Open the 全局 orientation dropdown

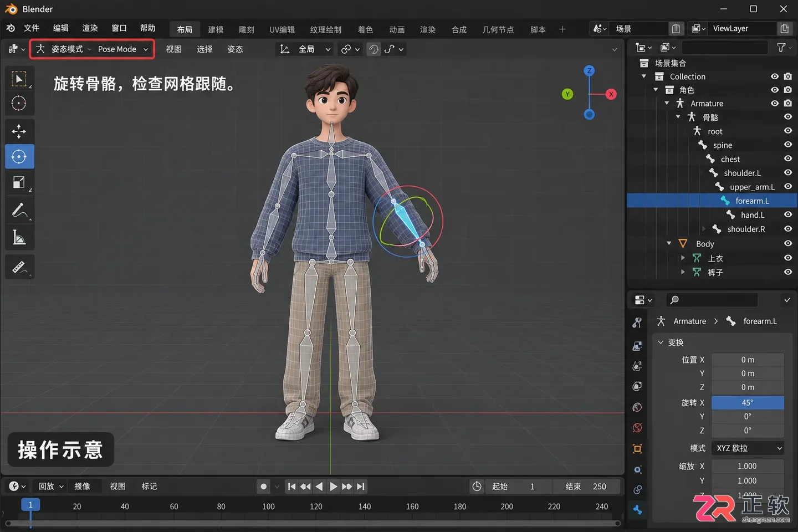(304, 49)
